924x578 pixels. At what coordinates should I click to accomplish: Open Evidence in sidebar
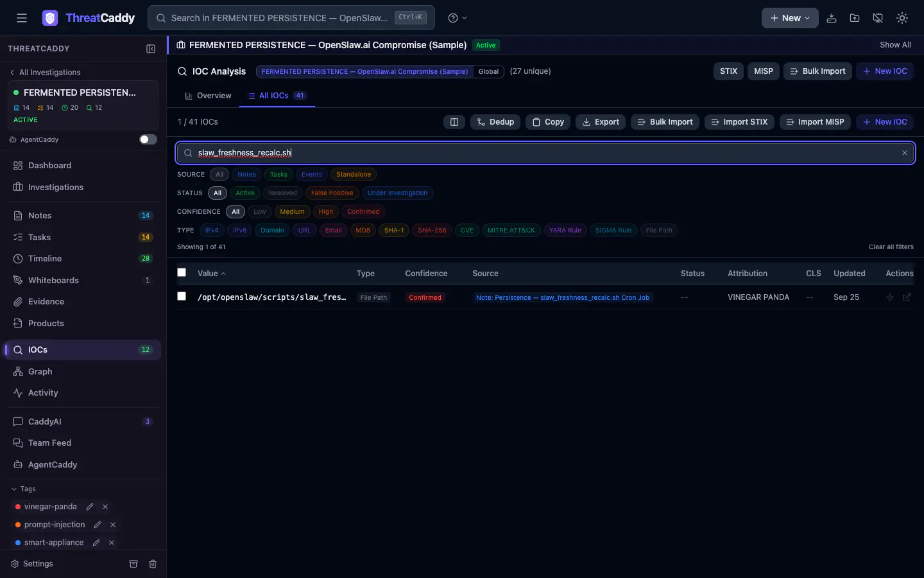[x=83, y=302]
